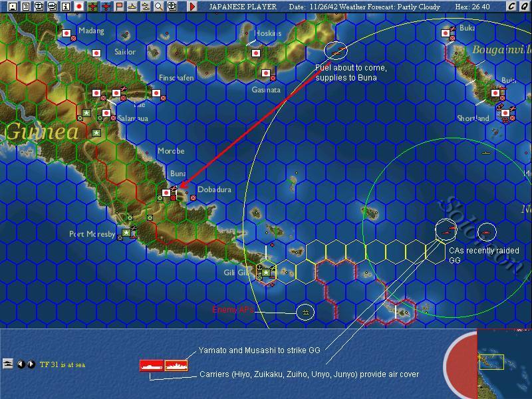The width and height of the screenshot is (532, 399).
Task: Select the left cruiser task force marker
Action: point(446,231)
